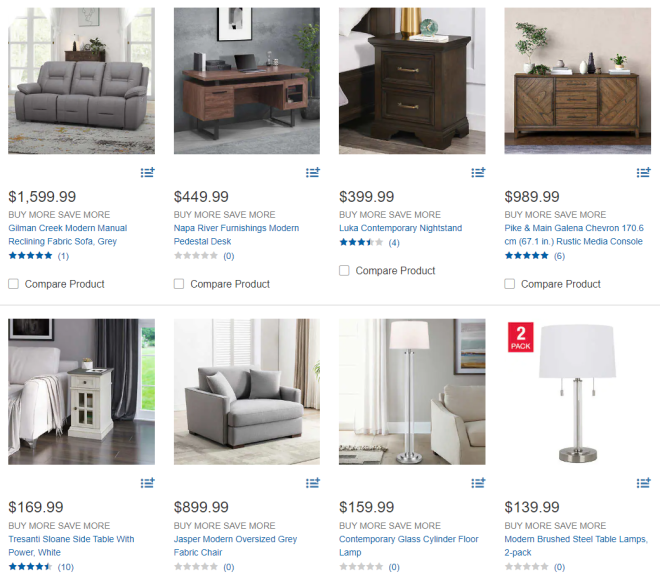Click add-to-list icon for Jasper Grey Chair
The height and width of the screenshot is (579, 660).
click(313, 483)
